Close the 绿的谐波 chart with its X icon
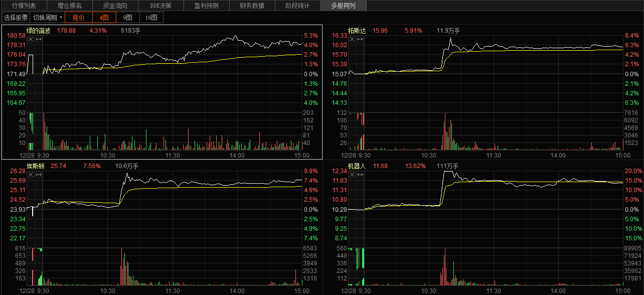 pyautogui.click(x=31, y=39)
